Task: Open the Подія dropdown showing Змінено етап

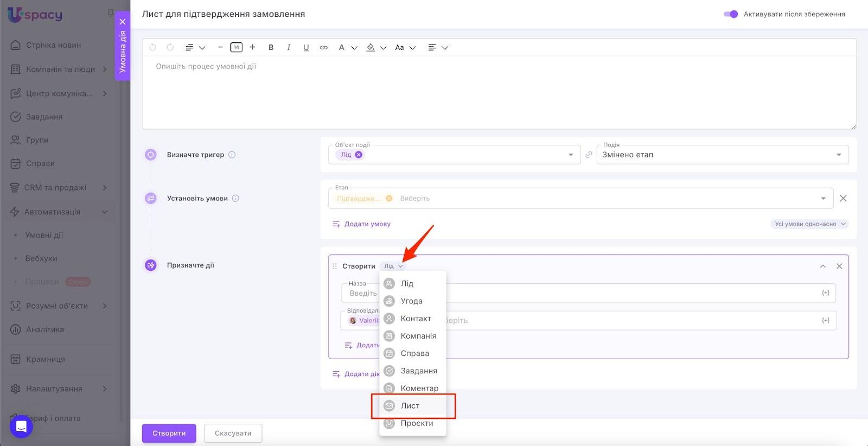Action: point(722,155)
